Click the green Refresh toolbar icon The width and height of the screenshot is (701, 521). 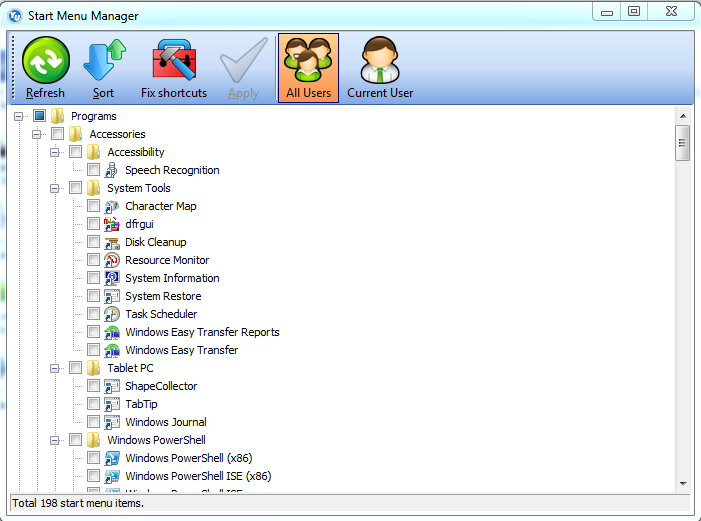[x=46, y=60]
